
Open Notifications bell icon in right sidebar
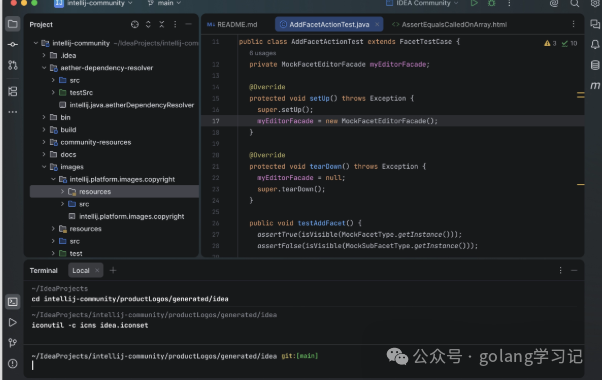click(x=595, y=45)
